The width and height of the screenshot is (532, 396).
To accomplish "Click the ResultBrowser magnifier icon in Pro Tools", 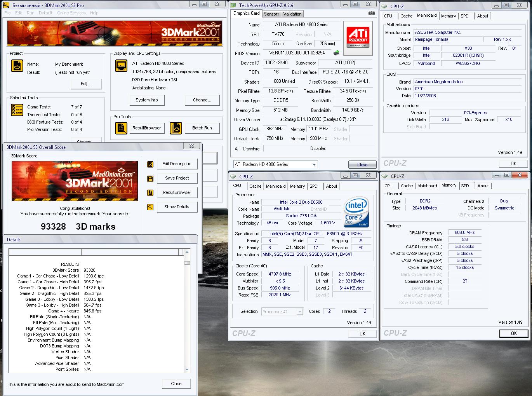I will (x=121, y=128).
